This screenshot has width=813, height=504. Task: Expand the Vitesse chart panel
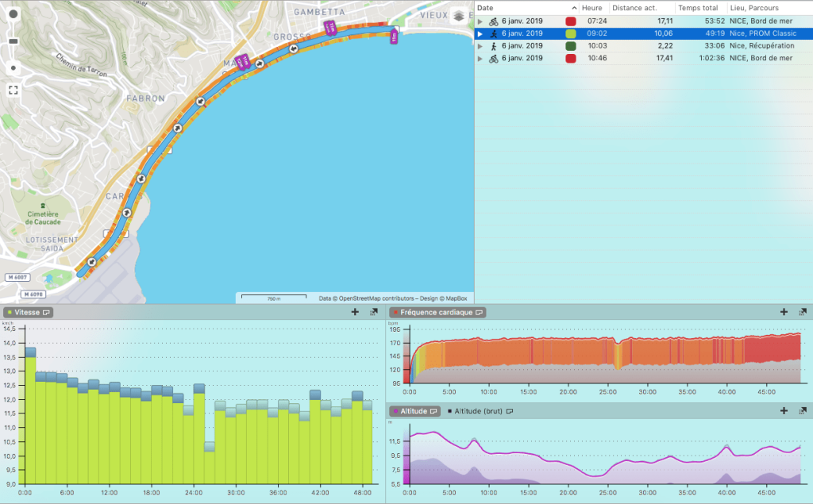coord(374,312)
